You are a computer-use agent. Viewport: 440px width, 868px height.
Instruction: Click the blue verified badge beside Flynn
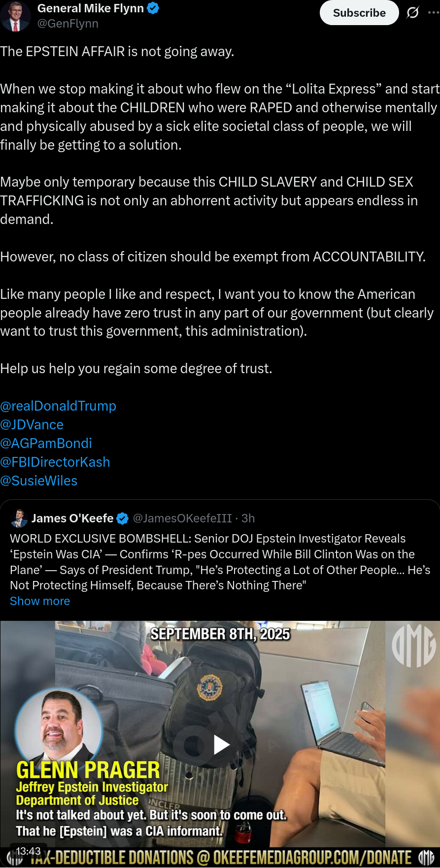point(153,8)
